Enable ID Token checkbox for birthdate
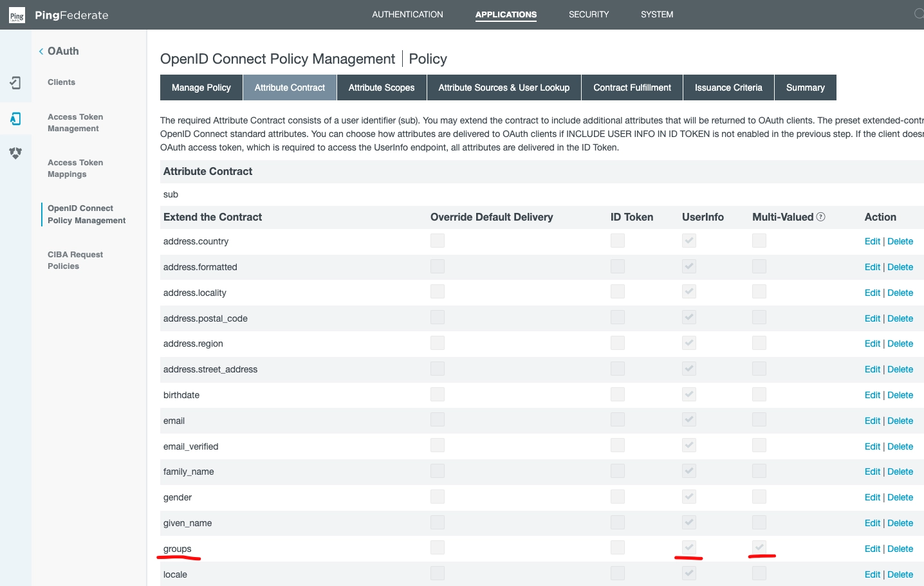The height and width of the screenshot is (586, 924). [x=618, y=394]
